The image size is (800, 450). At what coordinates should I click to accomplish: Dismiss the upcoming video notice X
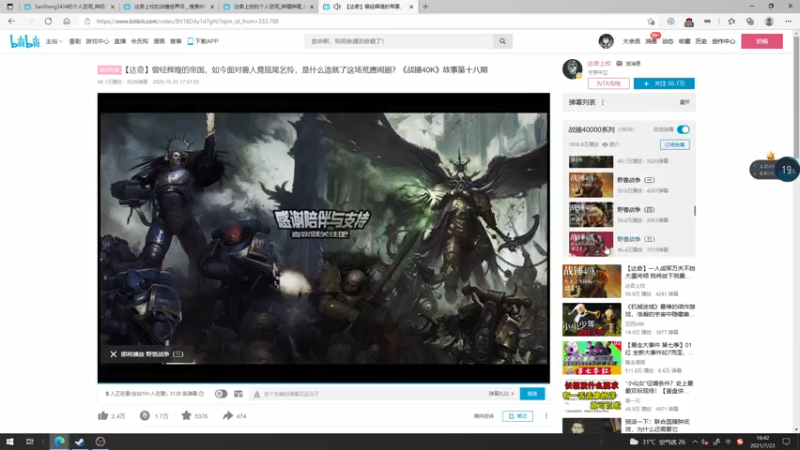(x=113, y=354)
